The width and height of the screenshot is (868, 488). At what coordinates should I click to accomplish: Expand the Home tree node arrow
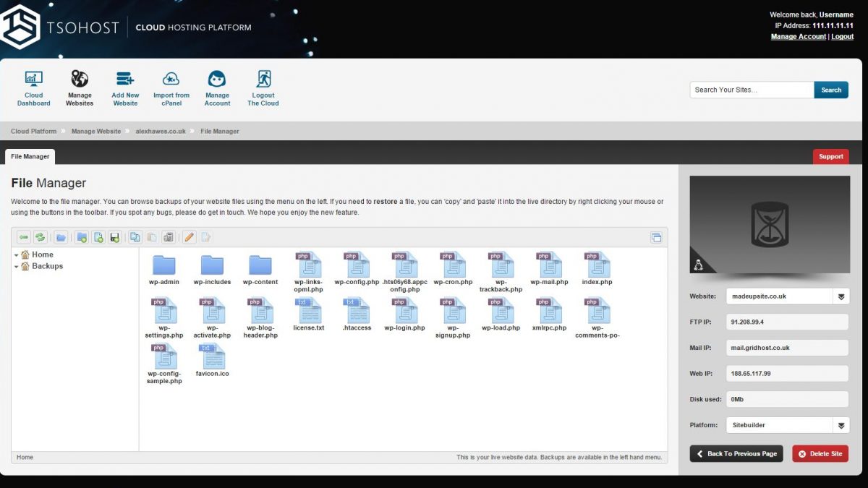pos(16,255)
